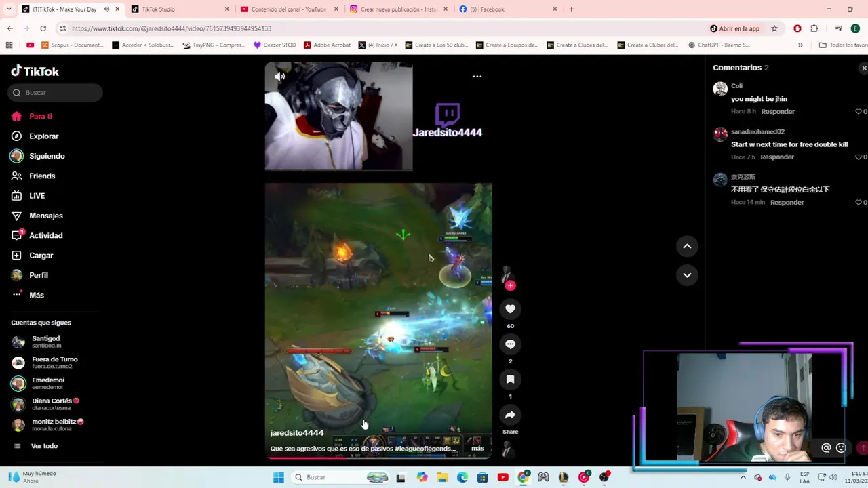The width and height of the screenshot is (868, 488).
Task: Switch to the TikTok Studio tab
Action: click(180, 9)
